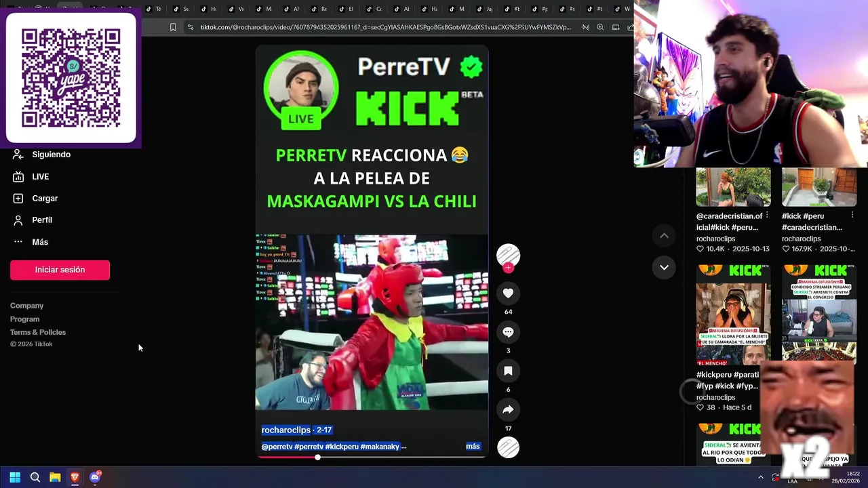This screenshot has height=488, width=868.
Task: Click the bookmark icon in the address bar
Action: 173,27
